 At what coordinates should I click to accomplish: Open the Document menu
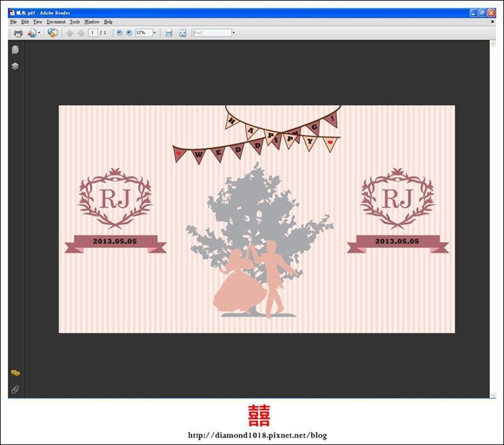(56, 22)
